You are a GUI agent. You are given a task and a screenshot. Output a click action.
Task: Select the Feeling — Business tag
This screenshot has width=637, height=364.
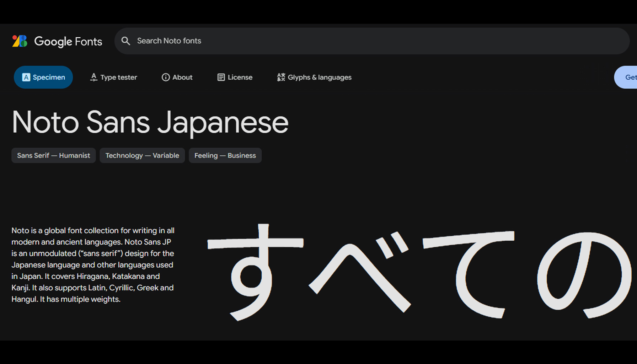tap(225, 155)
